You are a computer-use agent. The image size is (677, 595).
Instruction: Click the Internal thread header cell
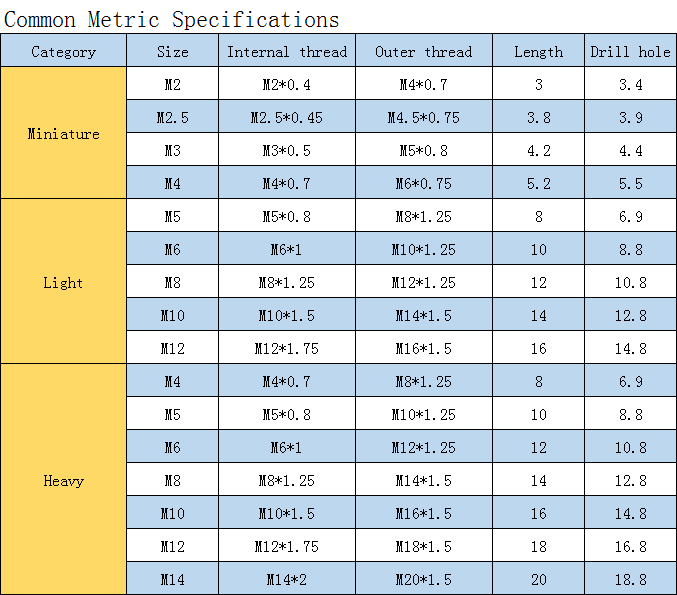click(x=287, y=51)
